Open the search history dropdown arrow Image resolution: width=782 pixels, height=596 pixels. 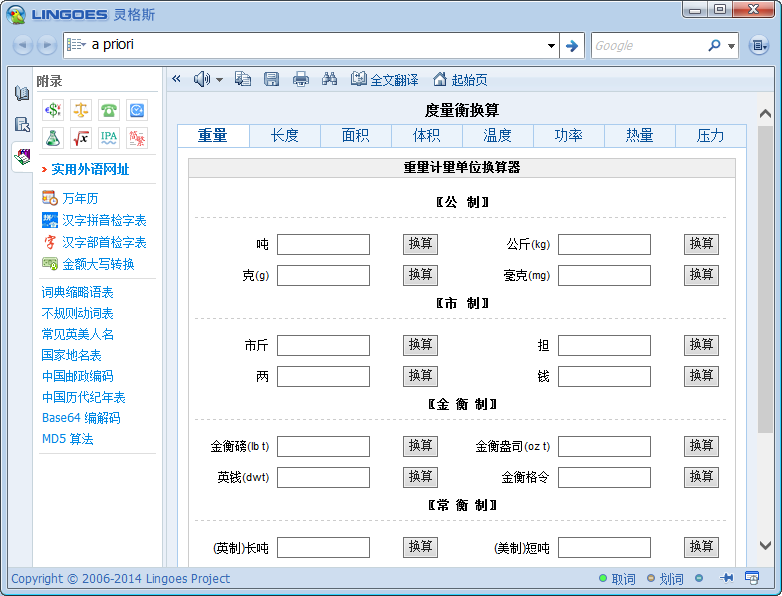coord(551,46)
